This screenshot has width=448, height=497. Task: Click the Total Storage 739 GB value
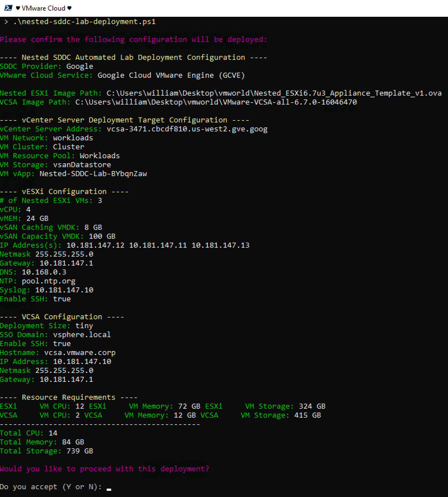(79, 451)
